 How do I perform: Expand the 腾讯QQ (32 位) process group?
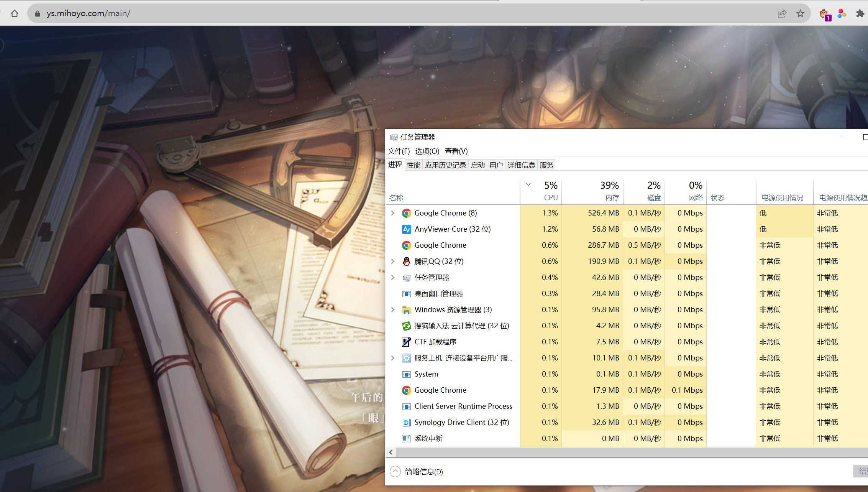click(393, 262)
